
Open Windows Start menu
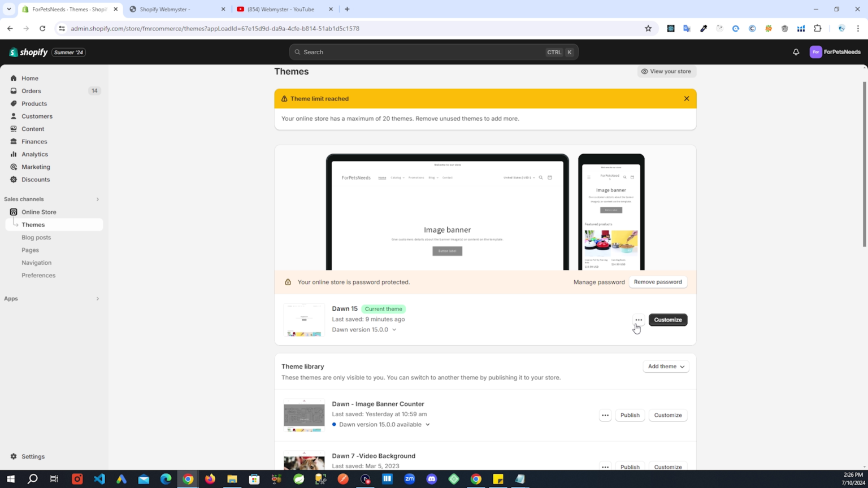10,479
